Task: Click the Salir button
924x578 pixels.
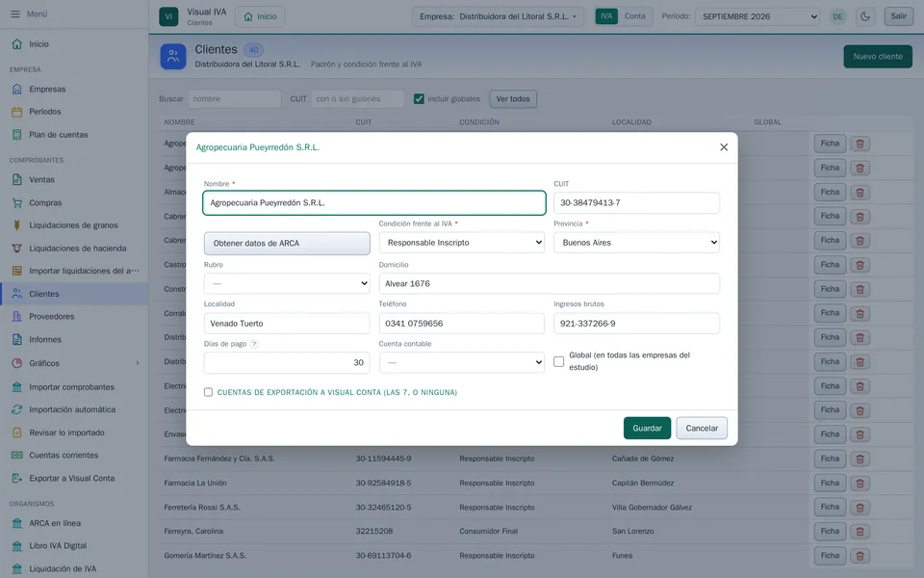Action: coord(898,16)
